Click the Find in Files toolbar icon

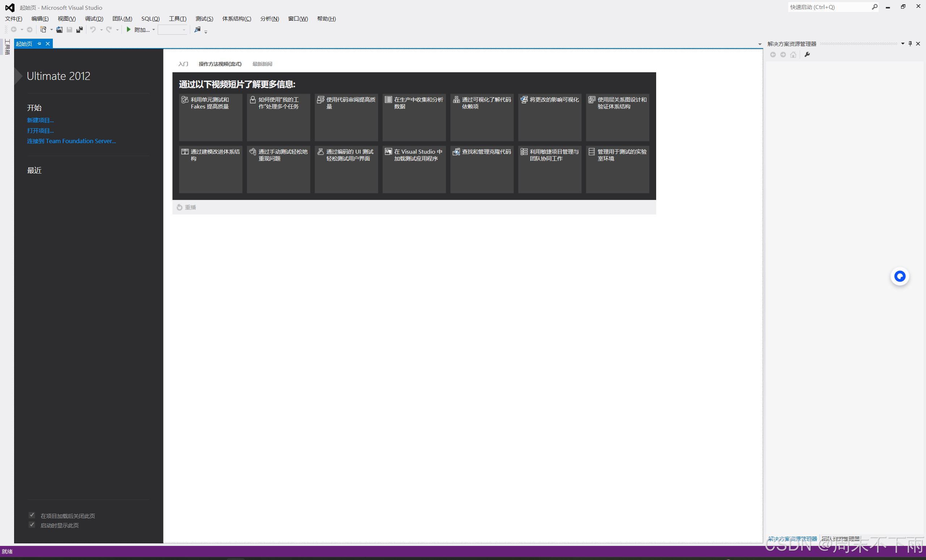pyautogui.click(x=197, y=30)
